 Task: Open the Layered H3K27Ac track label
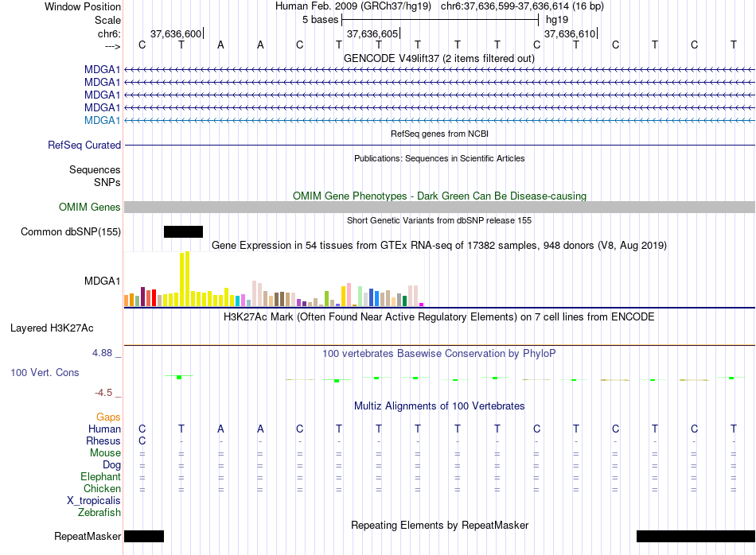tap(52, 328)
